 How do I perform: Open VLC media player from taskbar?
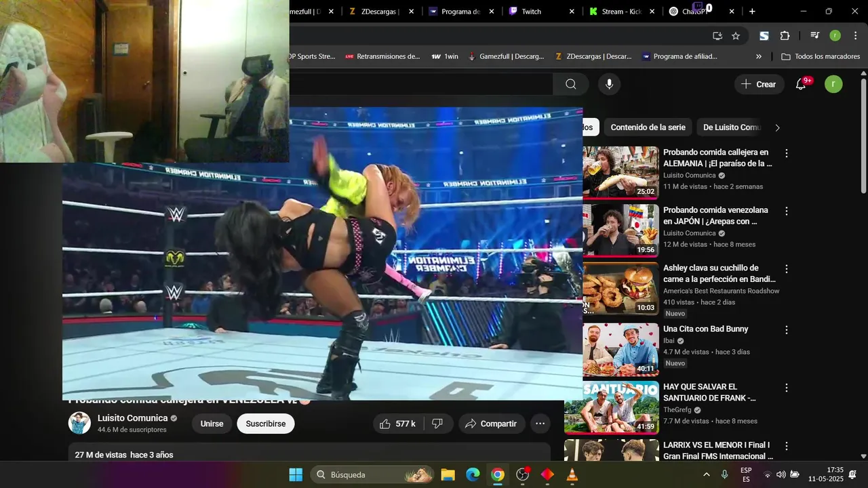(x=572, y=474)
